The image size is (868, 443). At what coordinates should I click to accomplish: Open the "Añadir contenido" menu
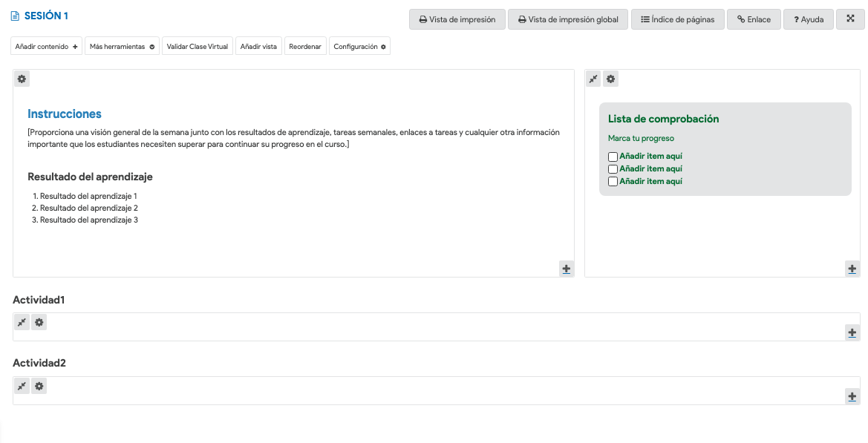coord(47,47)
